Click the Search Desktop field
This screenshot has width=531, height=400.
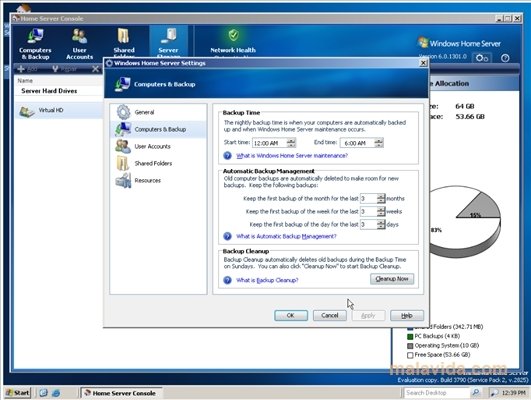437,393
